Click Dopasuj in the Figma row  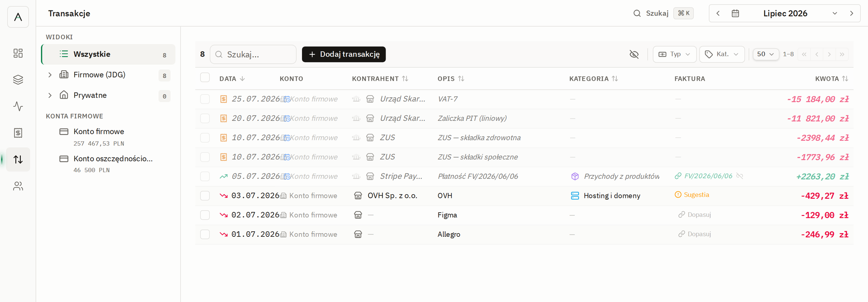click(x=694, y=215)
